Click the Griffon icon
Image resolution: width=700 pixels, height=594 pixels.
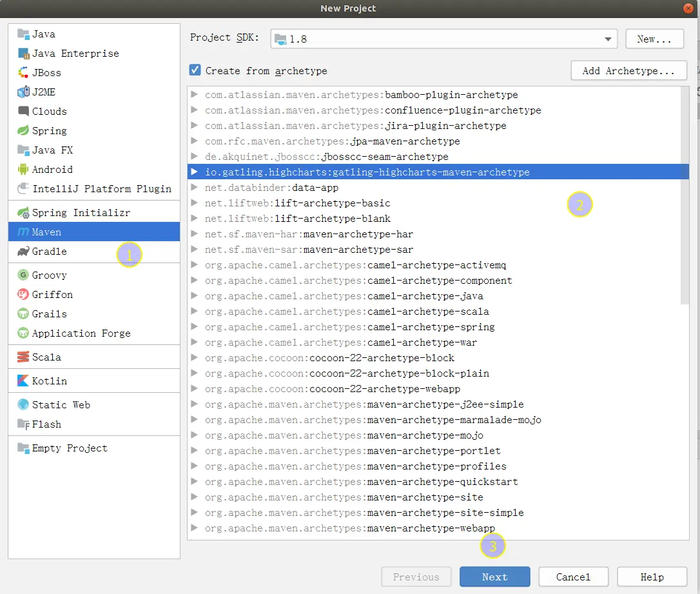(23, 294)
